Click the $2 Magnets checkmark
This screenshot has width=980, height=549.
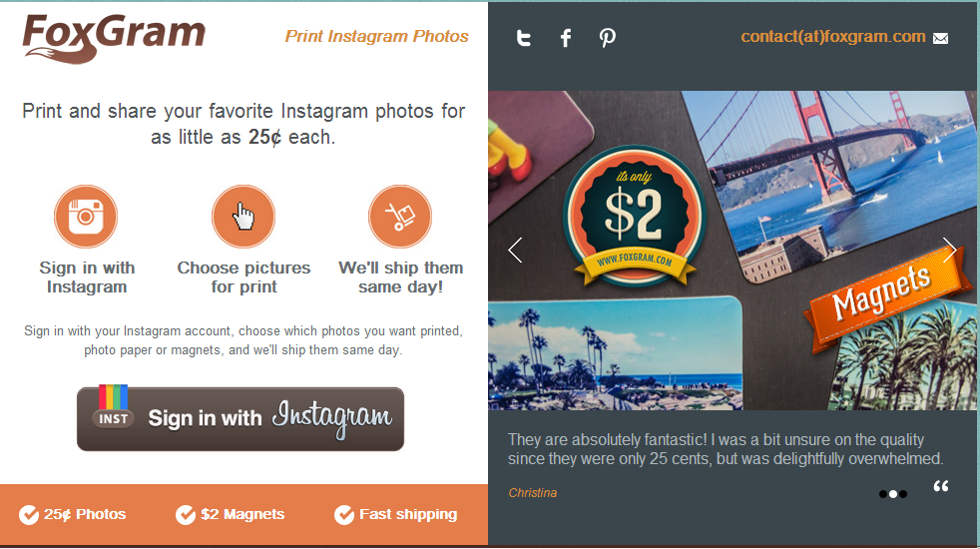coord(186,515)
